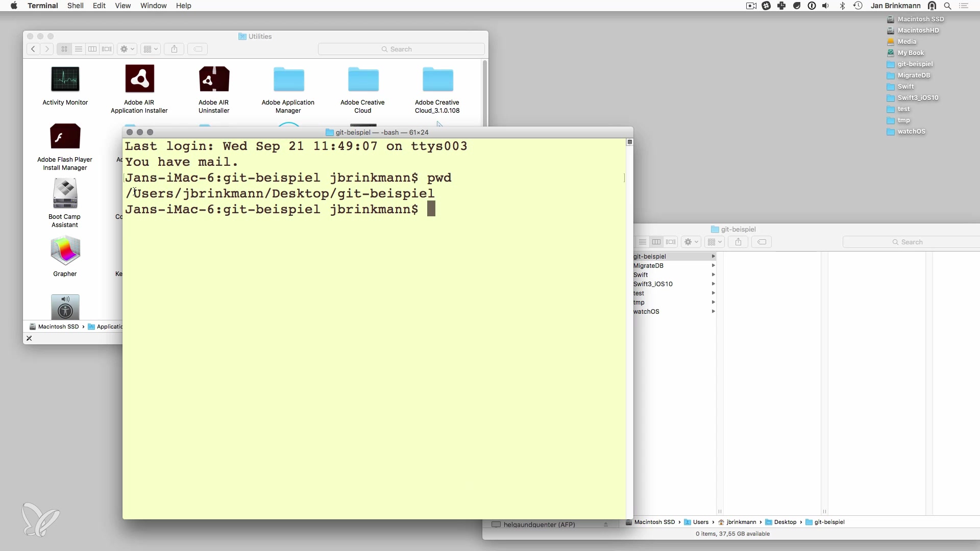
Task: Click the Share button in Utilities toolbar
Action: point(174,49)
